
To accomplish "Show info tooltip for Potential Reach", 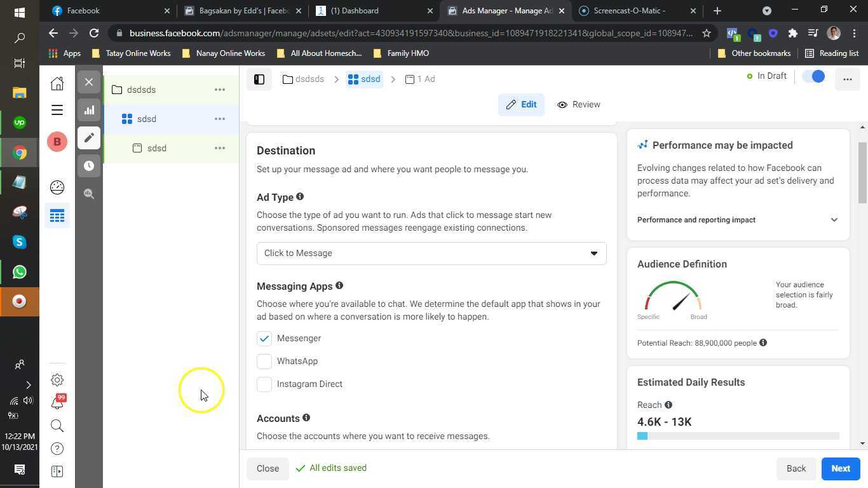I will point(763,343).
